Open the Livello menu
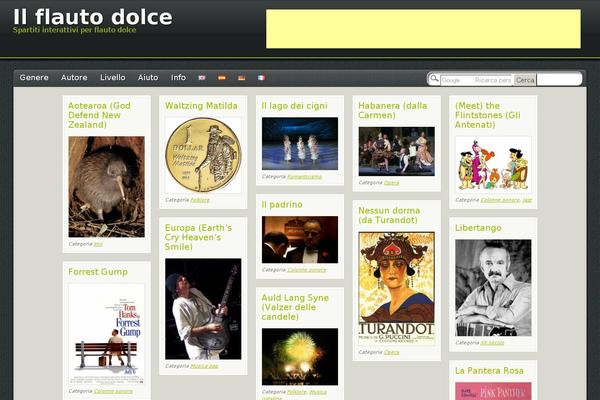This screenshot has height=400, width=600. pyautogui.click(x=113, y=77)
